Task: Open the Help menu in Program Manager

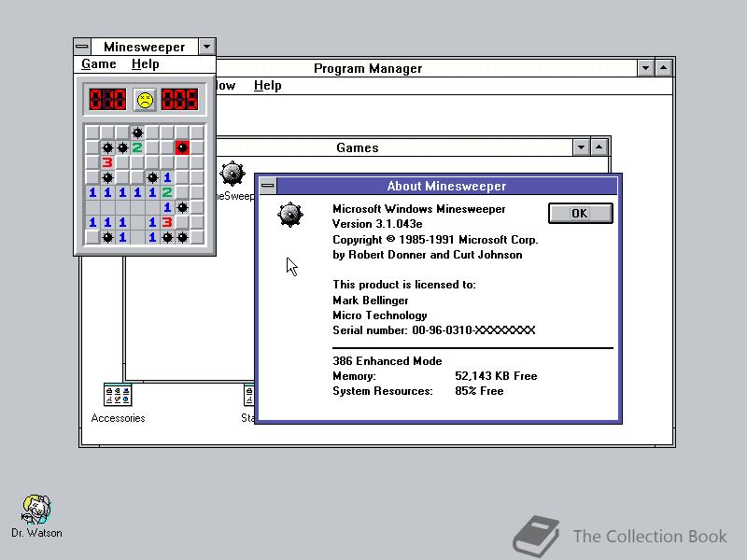Action: 267,86
